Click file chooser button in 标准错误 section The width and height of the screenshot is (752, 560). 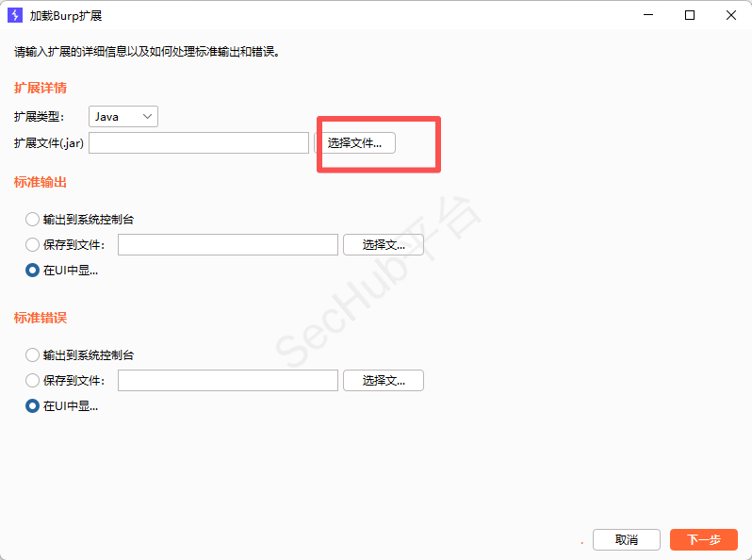[x=383, y=381]
